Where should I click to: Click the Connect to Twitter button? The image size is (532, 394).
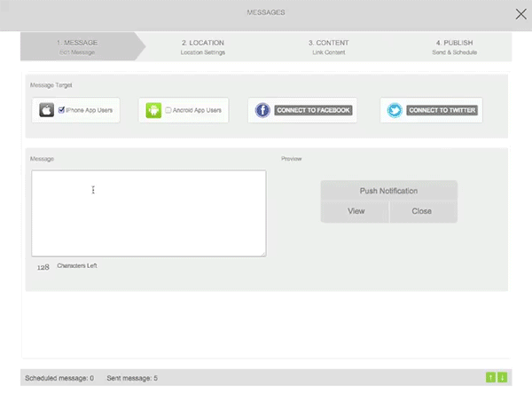click(x=443, y=111)
